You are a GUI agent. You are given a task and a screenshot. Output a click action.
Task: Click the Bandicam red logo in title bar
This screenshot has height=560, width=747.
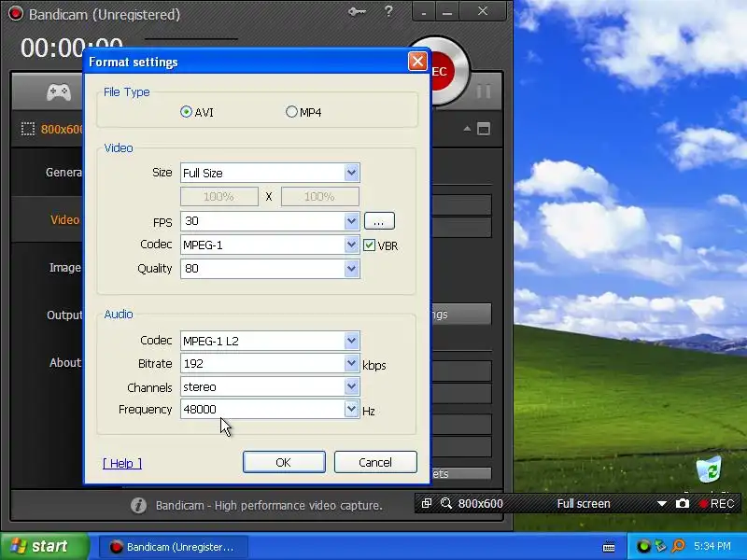[x=15, y=13]
